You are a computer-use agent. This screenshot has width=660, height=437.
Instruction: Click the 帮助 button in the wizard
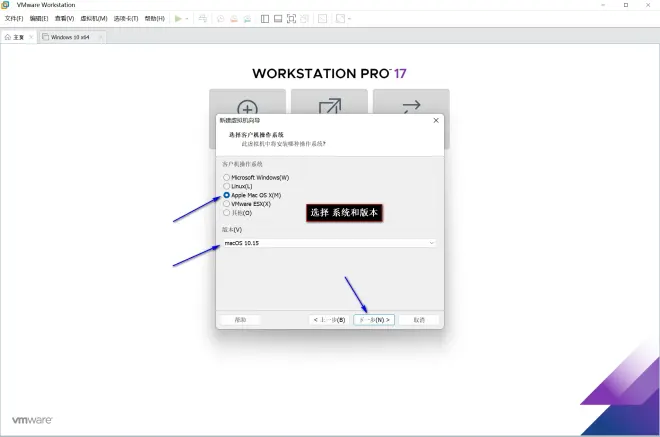point(240,320)
